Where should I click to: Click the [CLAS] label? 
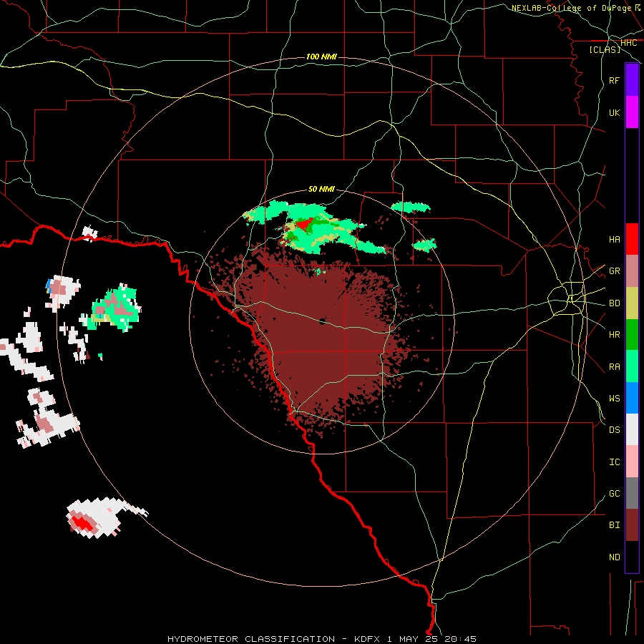(605, 49)
